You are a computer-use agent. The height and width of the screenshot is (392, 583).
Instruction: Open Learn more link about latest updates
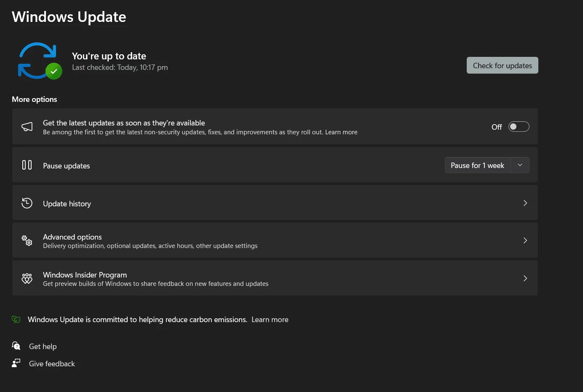tap(341, 132)
